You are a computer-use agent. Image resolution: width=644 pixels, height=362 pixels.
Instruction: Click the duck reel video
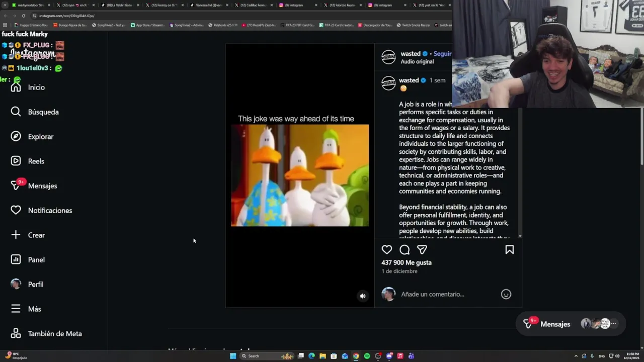pos(300,175)
